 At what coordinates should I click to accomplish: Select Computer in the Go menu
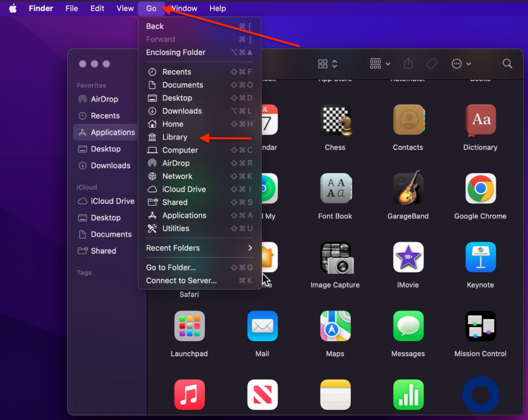pos(200,150)
